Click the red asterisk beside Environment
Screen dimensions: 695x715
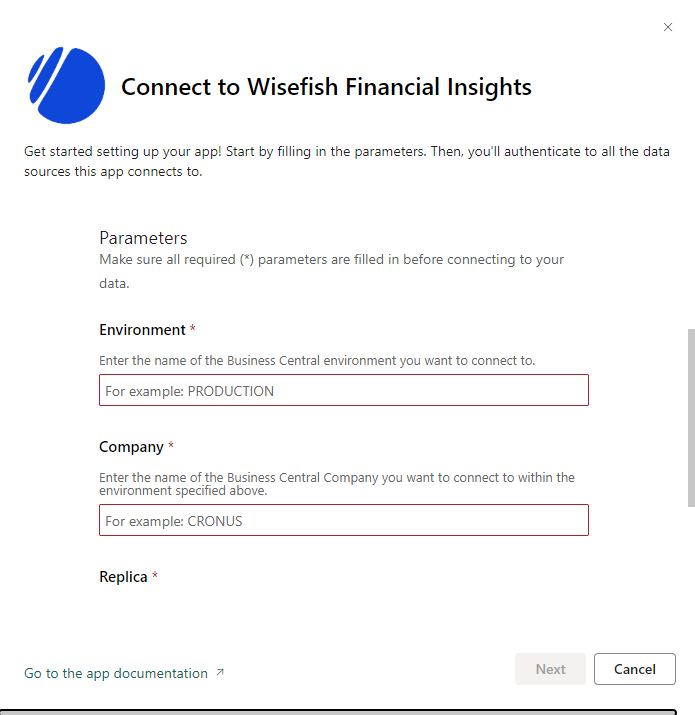click(x=193, y=330)
